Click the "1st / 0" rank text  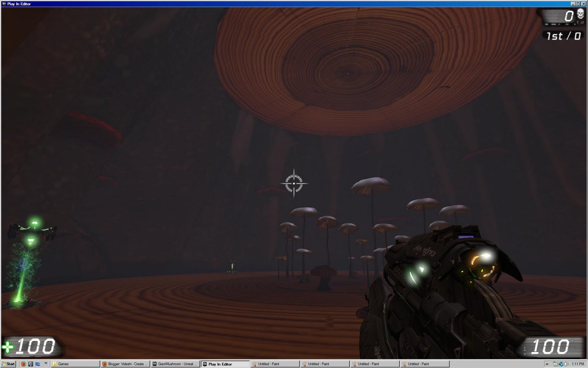coord(563,36)
